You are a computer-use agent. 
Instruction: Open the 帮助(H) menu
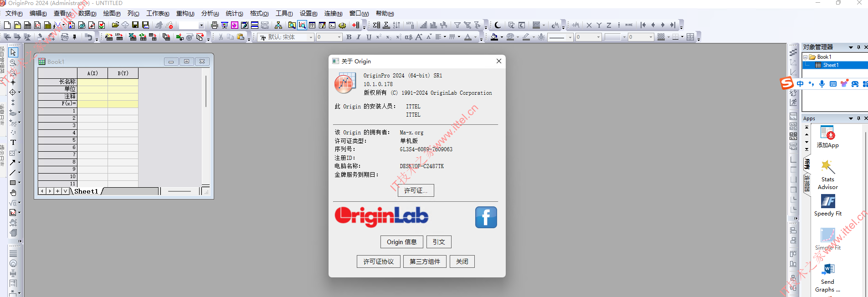[385, 14]
